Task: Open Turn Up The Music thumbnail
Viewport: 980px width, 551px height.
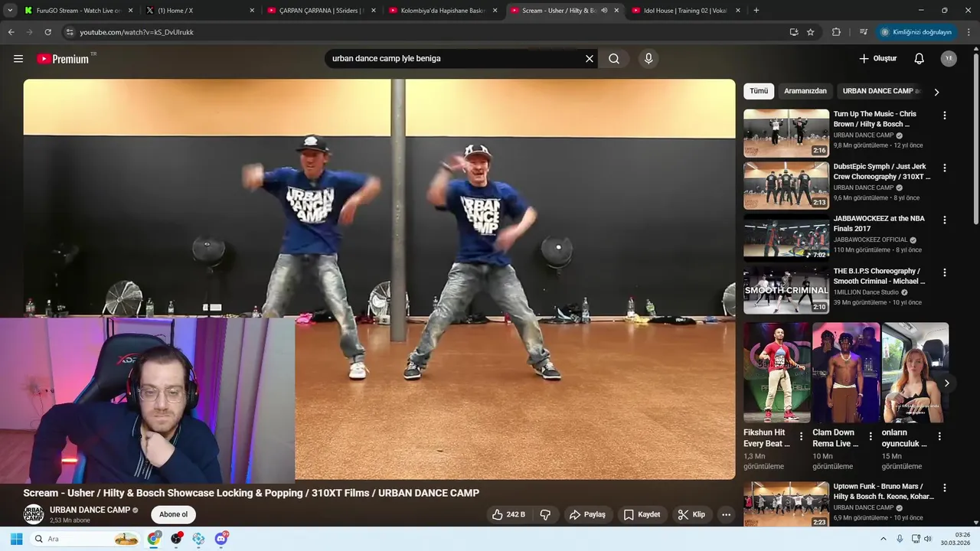Action: (x=786, y=133)
